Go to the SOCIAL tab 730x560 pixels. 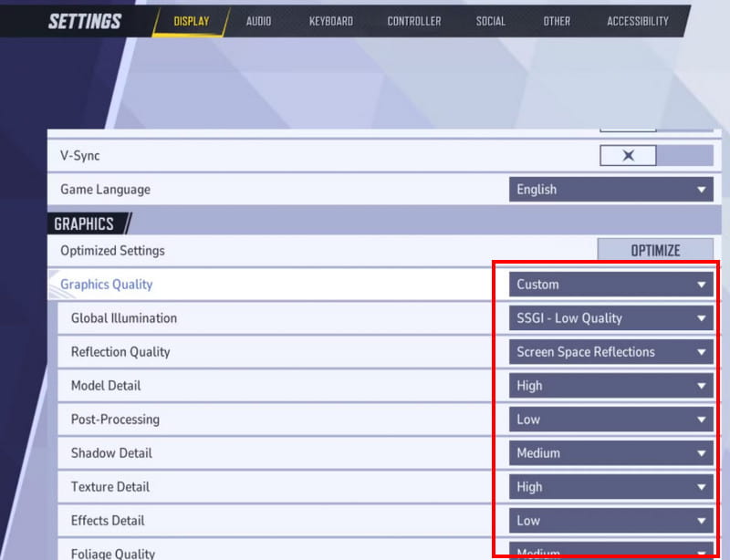490,21
